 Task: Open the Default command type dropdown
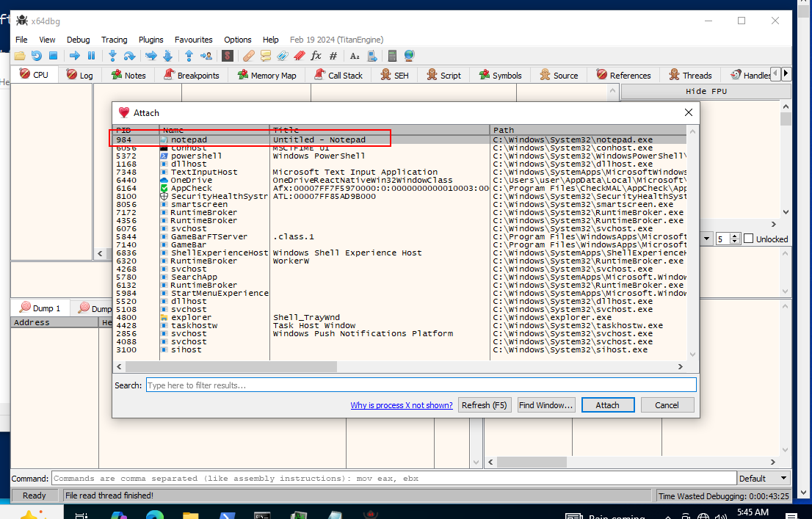[764, 478]
